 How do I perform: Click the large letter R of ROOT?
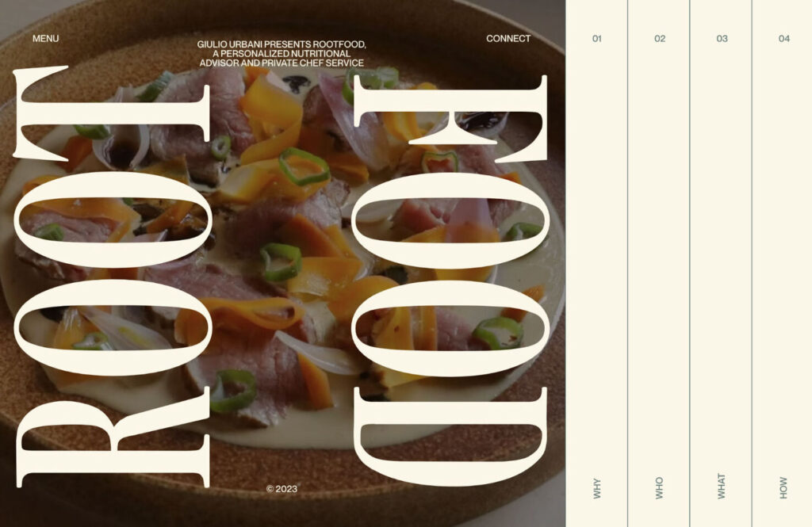tap(113, 437)
